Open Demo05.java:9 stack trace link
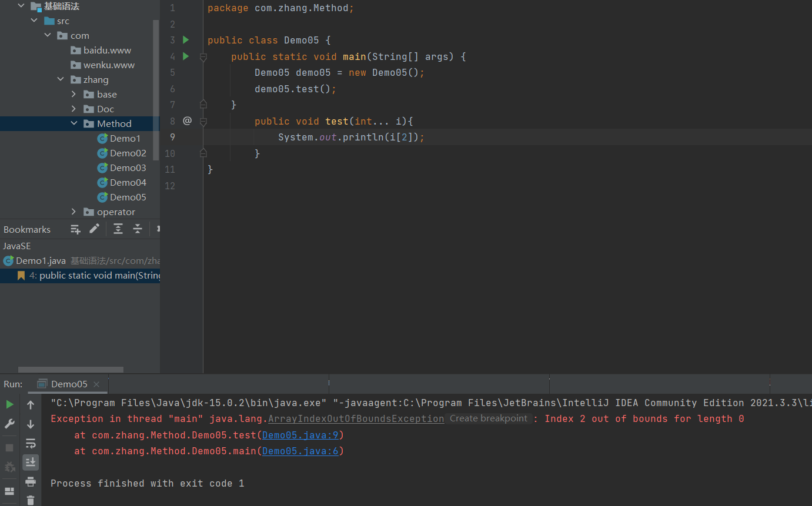 pos(300,435)
